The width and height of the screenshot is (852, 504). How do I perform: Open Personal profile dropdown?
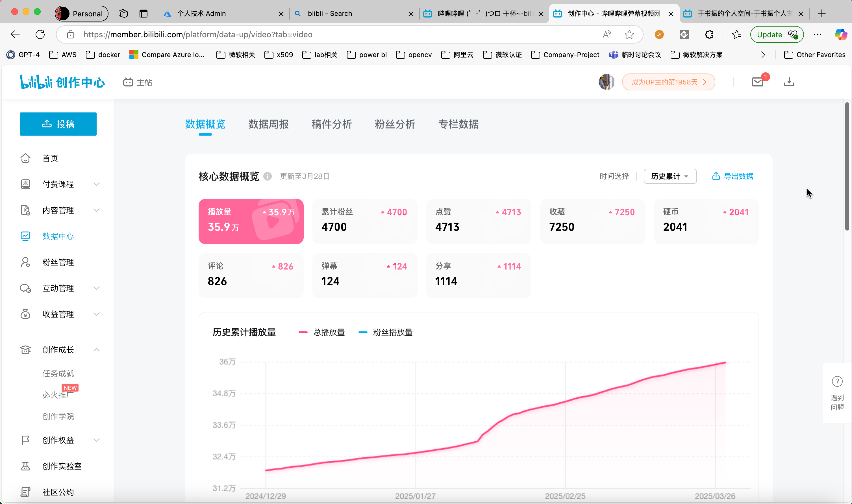pos(81,14)
